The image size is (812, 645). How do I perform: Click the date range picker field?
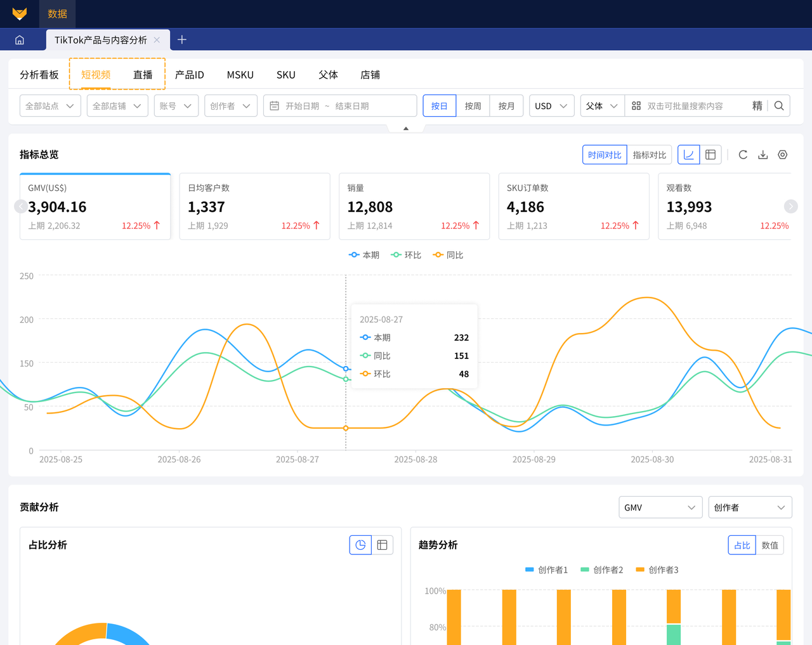[x=340, y=106]
